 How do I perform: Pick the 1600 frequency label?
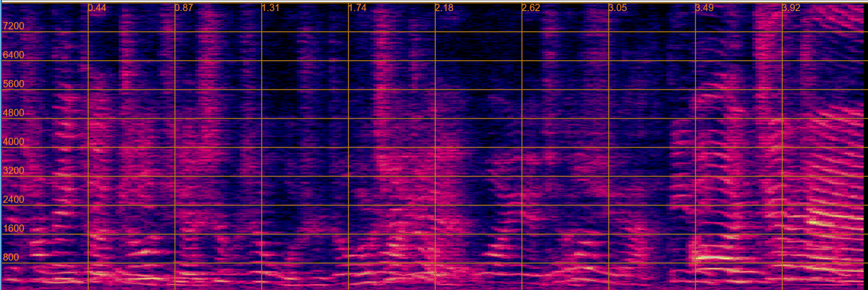(13, 228)
